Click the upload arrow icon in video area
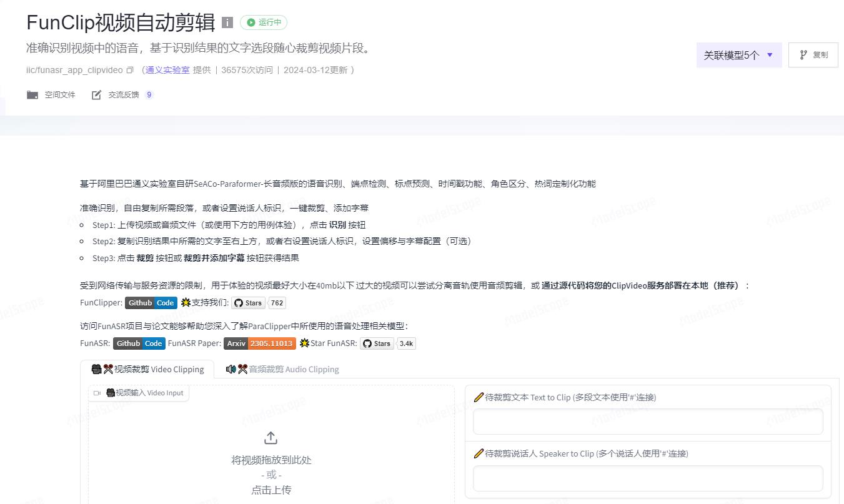 tap(271, 438)
